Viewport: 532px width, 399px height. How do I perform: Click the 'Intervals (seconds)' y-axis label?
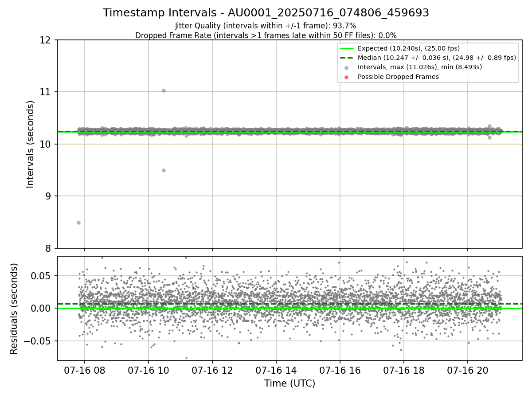point(31,144)
